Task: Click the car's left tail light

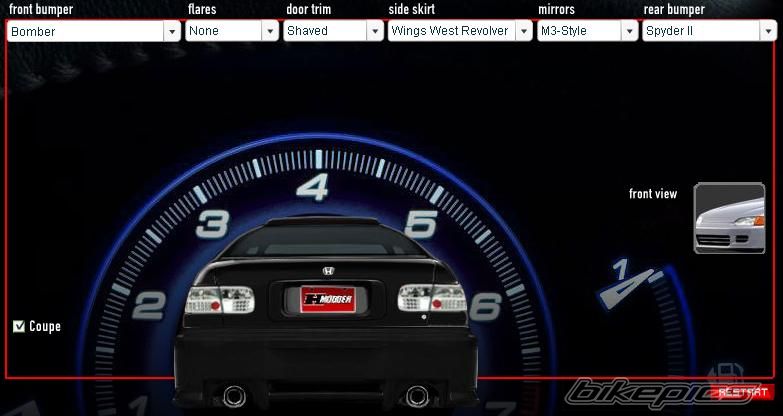Action: pyautogui.click(x=220, y=300)
